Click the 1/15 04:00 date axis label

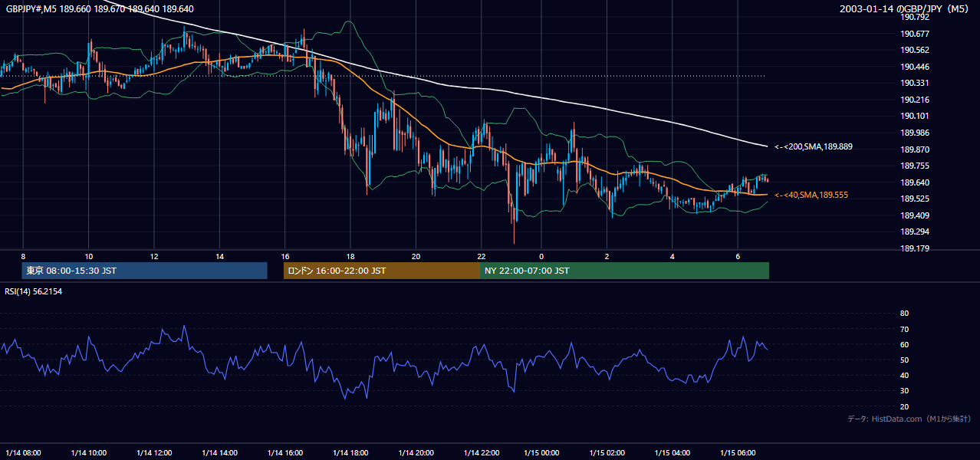pyautogui.click(x=673, y=452)
